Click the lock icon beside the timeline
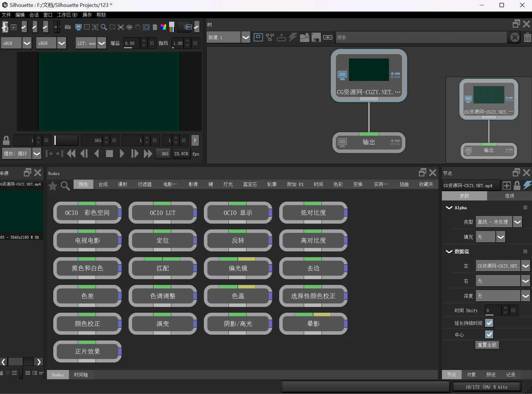Screen dimensions: 532x394 click(x=6, y=141)
